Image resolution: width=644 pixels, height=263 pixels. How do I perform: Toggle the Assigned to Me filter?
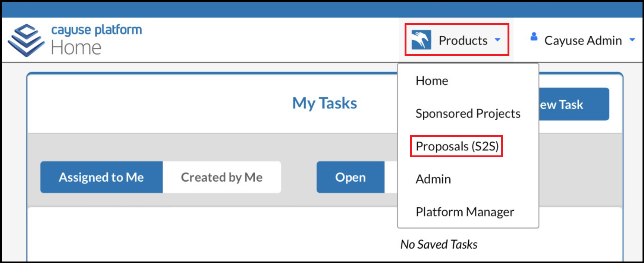click(101, 177)
